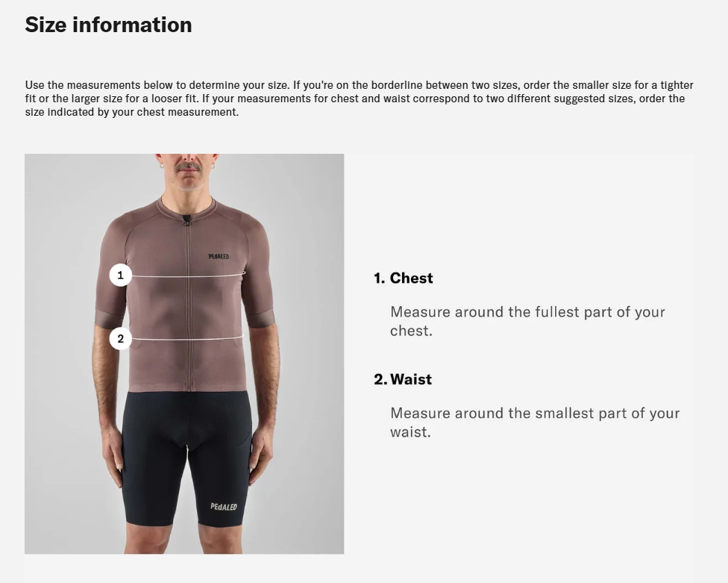Click the waist measurement description text
The height and width of the screenshot is (583, 728).
pyautogui.click(x=535, y=423)
